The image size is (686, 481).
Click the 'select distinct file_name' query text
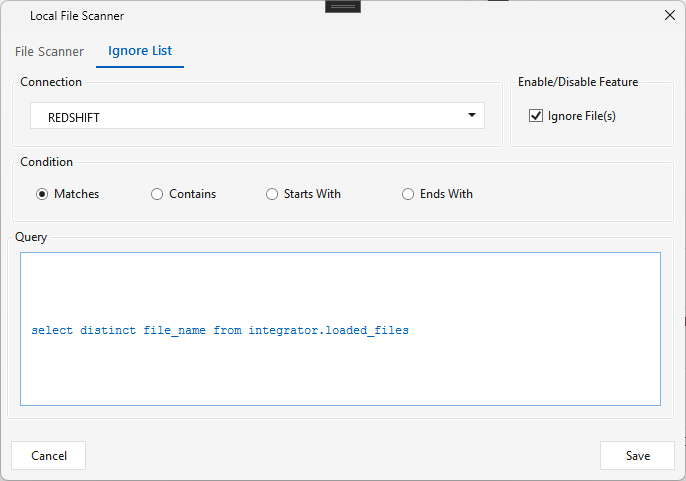119,330
